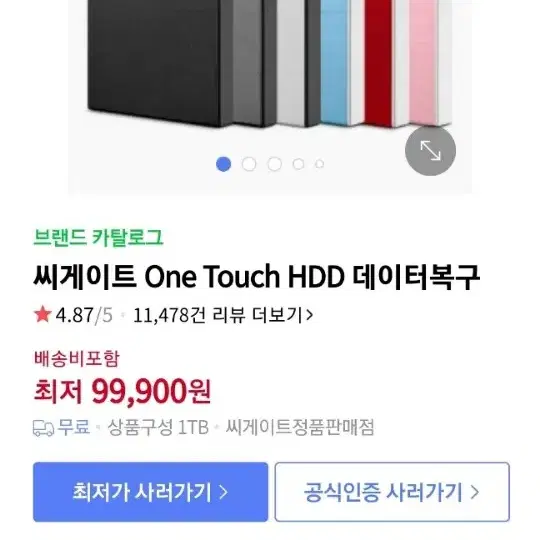The width and height of the screenshot is (540, 540).
Task: Open 11,478건 리뷰 더보기 reviews
Action: 223,315
